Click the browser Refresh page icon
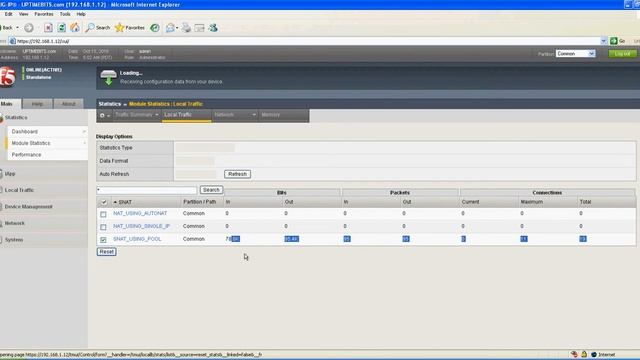 [61, 28]
